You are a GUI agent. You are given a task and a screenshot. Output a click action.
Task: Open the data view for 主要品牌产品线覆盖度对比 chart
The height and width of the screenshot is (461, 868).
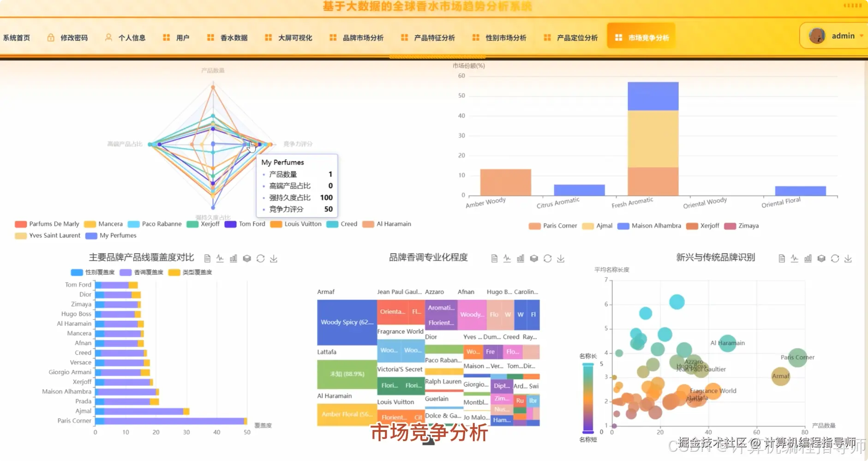208,258
